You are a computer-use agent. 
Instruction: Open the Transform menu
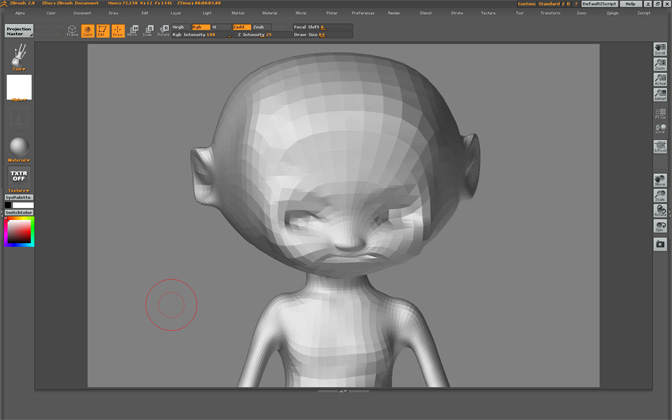tap(550, 13)
